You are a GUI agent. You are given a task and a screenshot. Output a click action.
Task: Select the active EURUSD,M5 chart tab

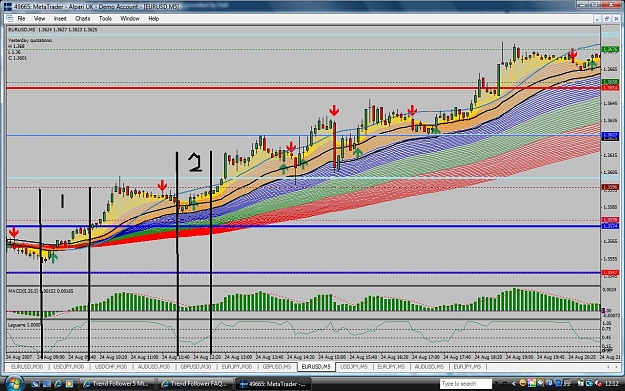[x=316, y=366]
